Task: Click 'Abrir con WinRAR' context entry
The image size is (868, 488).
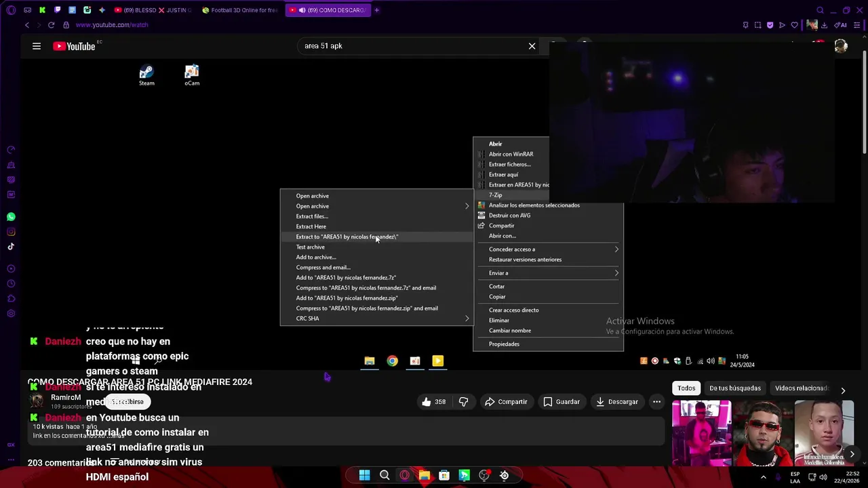Action: point(511,154)
